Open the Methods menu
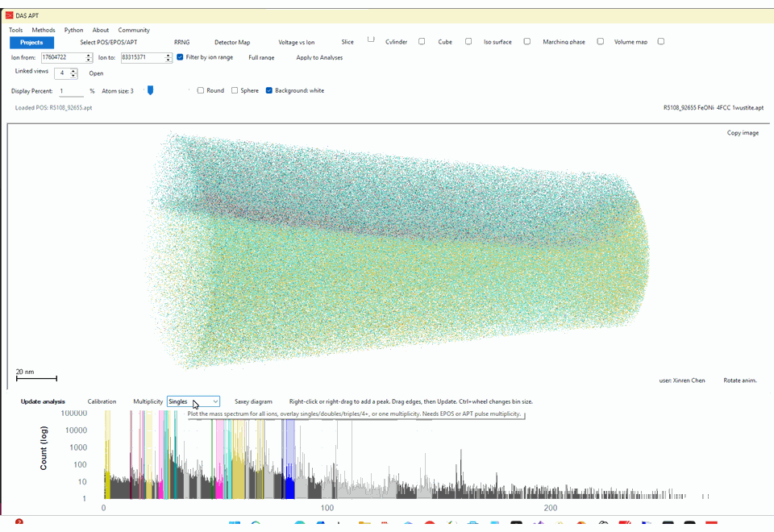Screen dimensions: 774x532 (x=44, y=30)
